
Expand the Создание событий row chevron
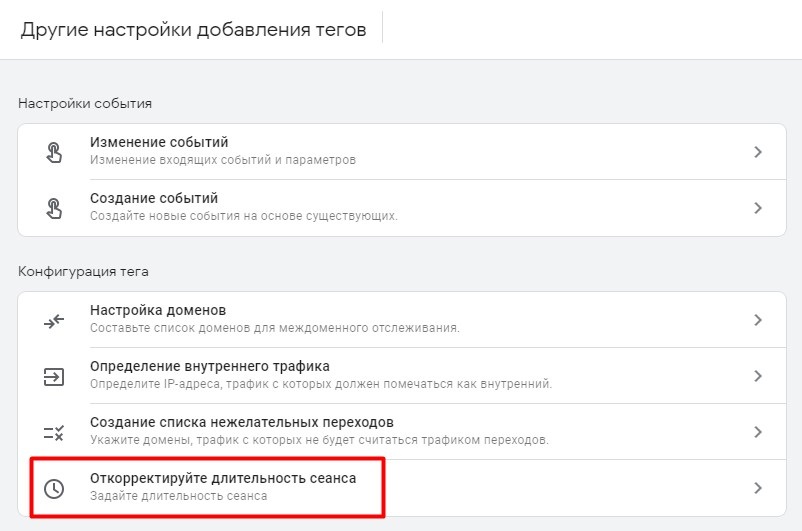[x=758, y=208]
